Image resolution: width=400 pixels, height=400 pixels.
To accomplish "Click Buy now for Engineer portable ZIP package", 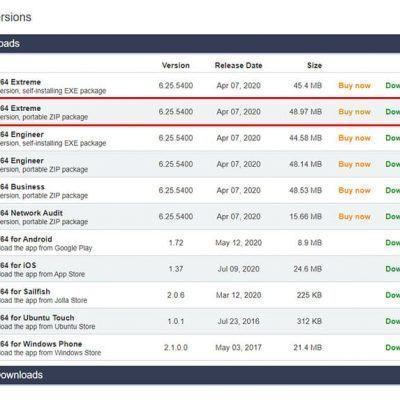I will (x=354, y=164).
